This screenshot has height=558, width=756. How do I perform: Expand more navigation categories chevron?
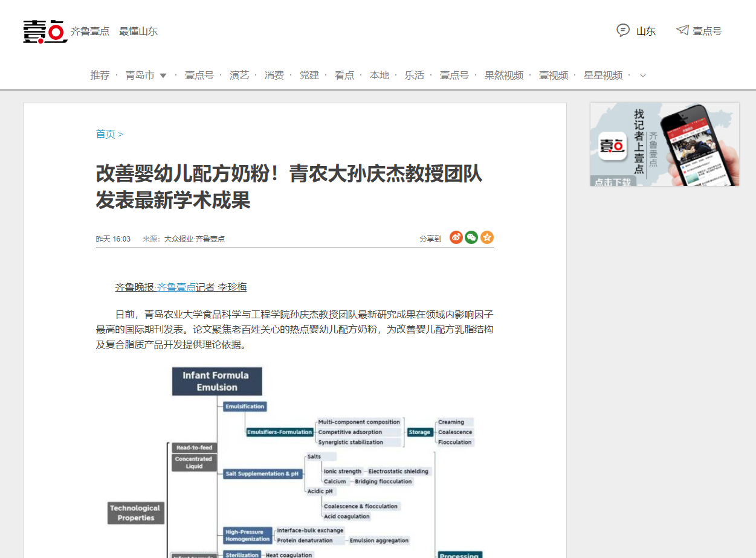pyautogui.click(x=643, y=76)
